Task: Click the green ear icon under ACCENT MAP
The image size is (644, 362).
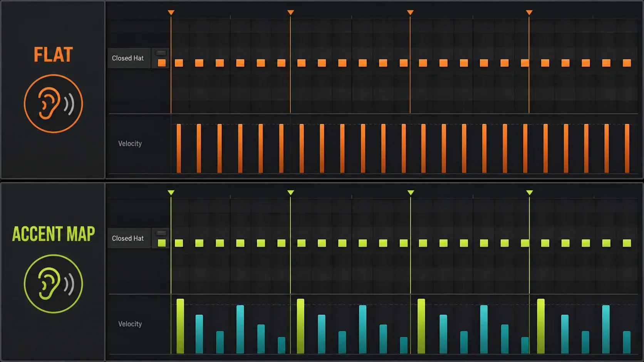Action: coord(53,284)
